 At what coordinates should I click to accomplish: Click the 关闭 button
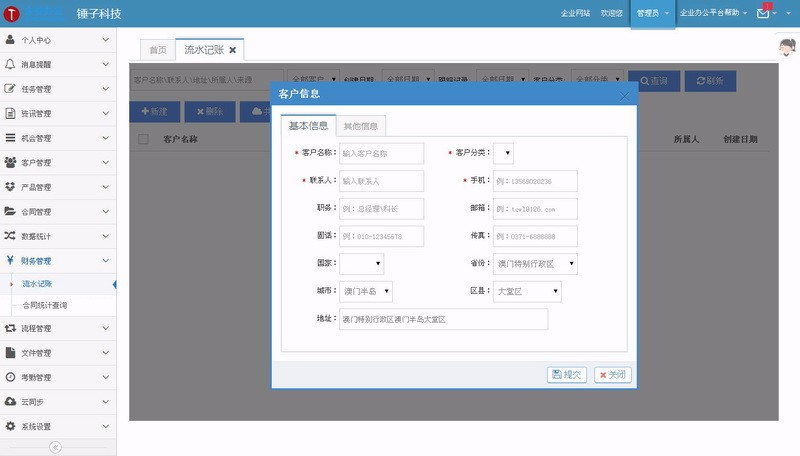point(613,374)
